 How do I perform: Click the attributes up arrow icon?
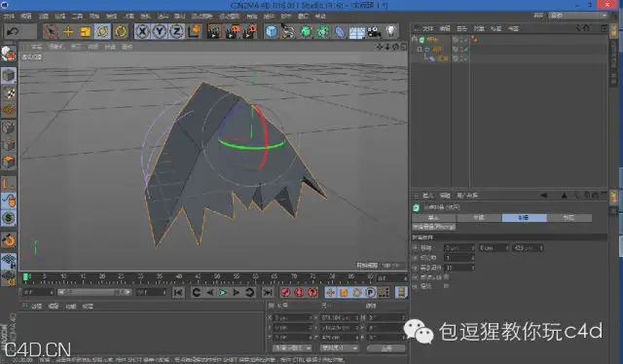pos(565,196)
